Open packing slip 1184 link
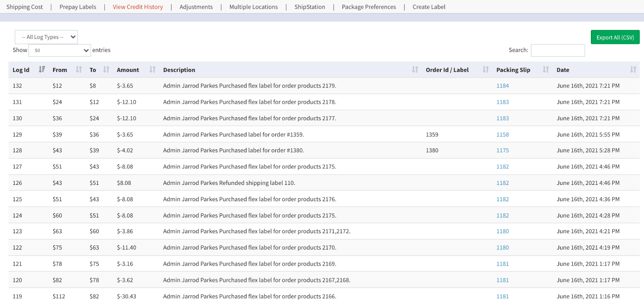Screen dimensions: 644x303 click(x=502, y=86)
